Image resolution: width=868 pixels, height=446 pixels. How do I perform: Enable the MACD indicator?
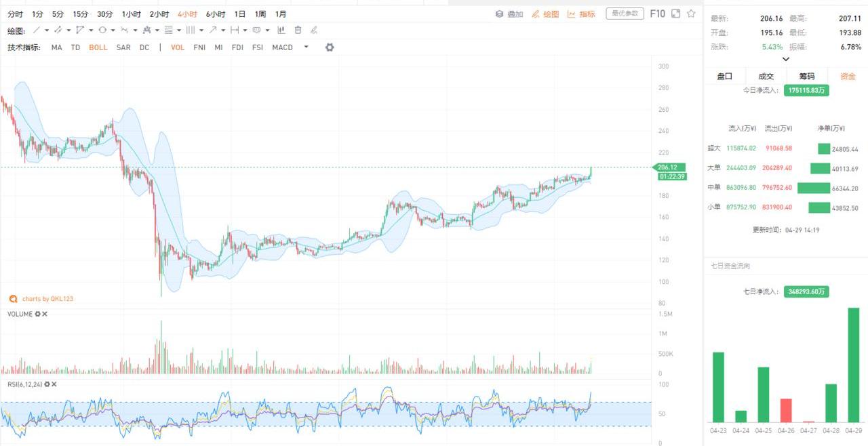pyautogui.click(x=282, y=47)
